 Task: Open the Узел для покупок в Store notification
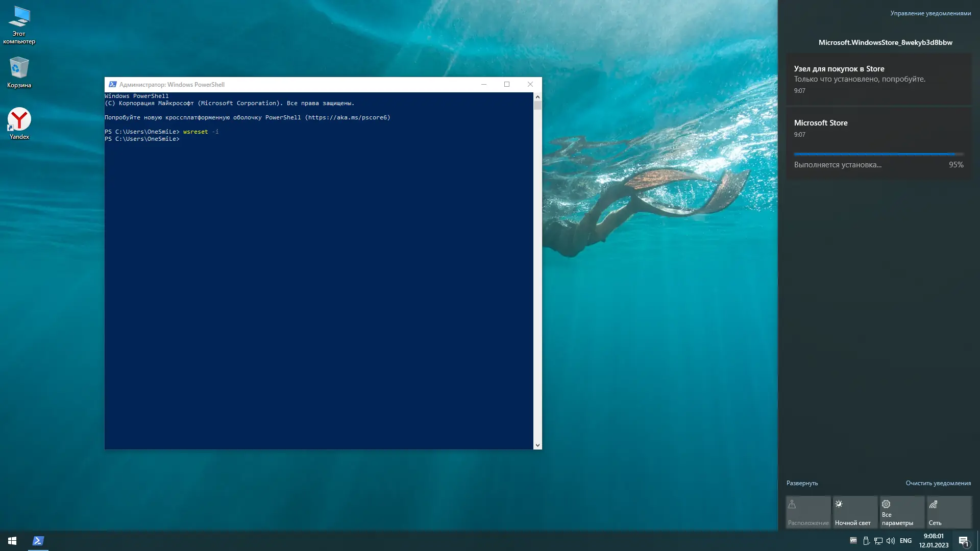point(878,79)
